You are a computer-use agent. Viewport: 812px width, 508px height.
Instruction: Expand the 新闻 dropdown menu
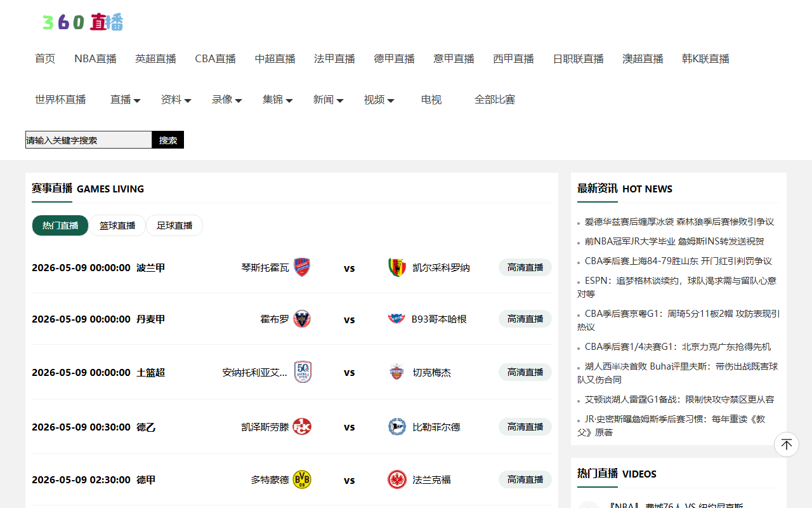coord(329,100)
